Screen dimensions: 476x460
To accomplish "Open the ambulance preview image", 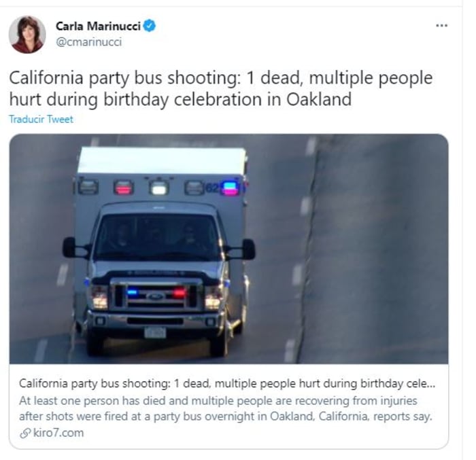I will coord(228,248).
